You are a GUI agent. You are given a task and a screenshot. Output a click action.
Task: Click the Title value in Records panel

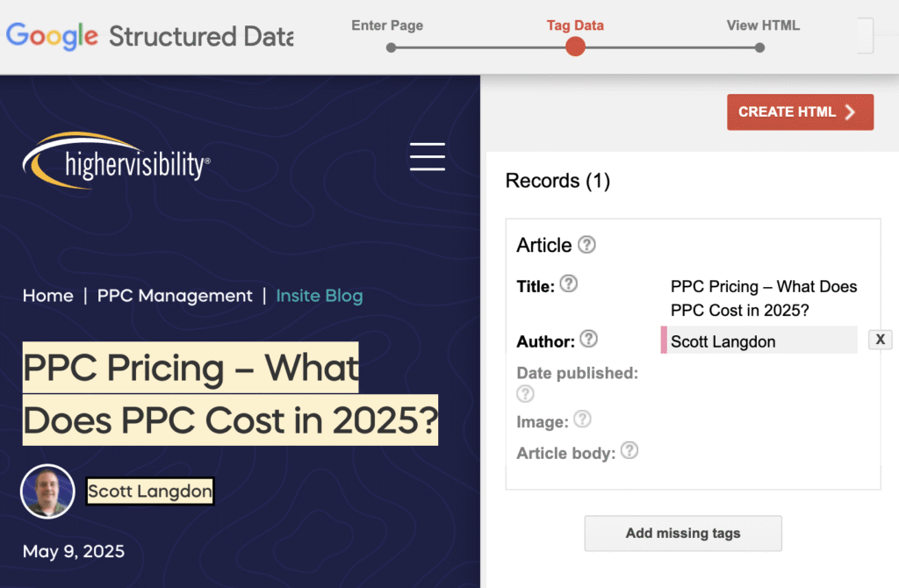click(764, 298)
